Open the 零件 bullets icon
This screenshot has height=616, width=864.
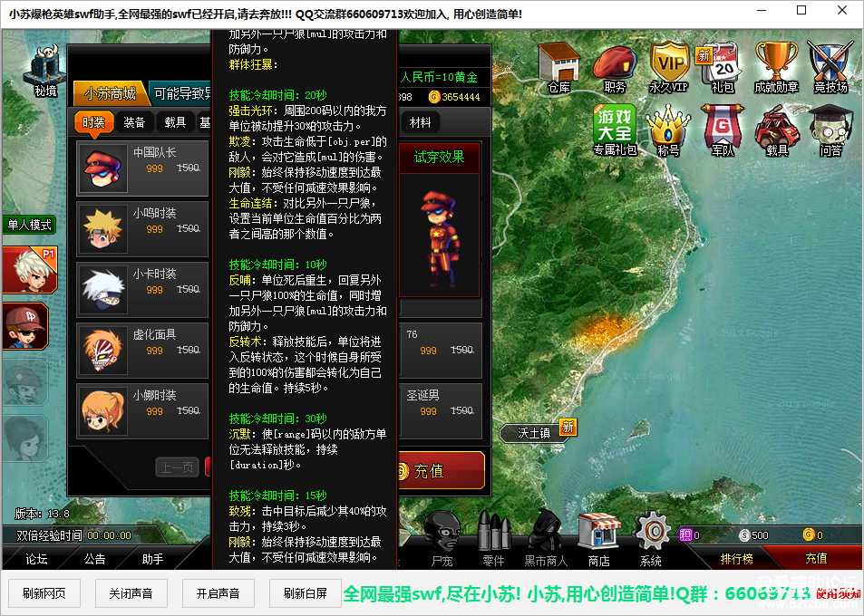493,538
